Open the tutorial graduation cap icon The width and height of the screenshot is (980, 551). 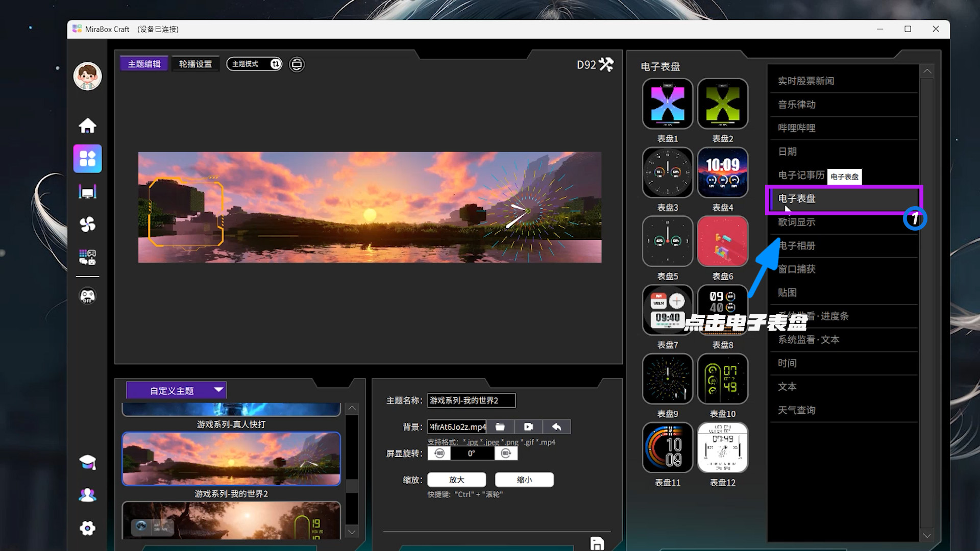click(87, 462)
